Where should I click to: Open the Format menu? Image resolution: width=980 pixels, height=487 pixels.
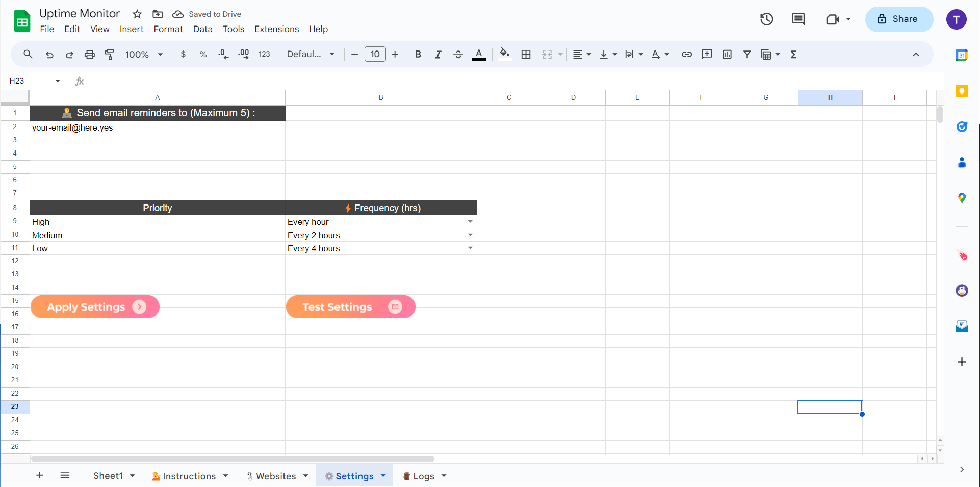point(168,29)
